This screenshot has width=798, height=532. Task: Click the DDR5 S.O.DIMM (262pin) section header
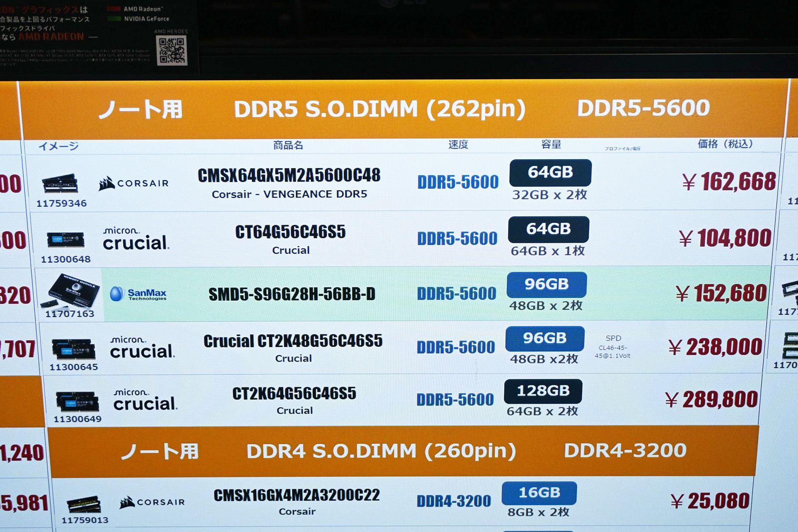pyautogui.click(x=380, y=109)
